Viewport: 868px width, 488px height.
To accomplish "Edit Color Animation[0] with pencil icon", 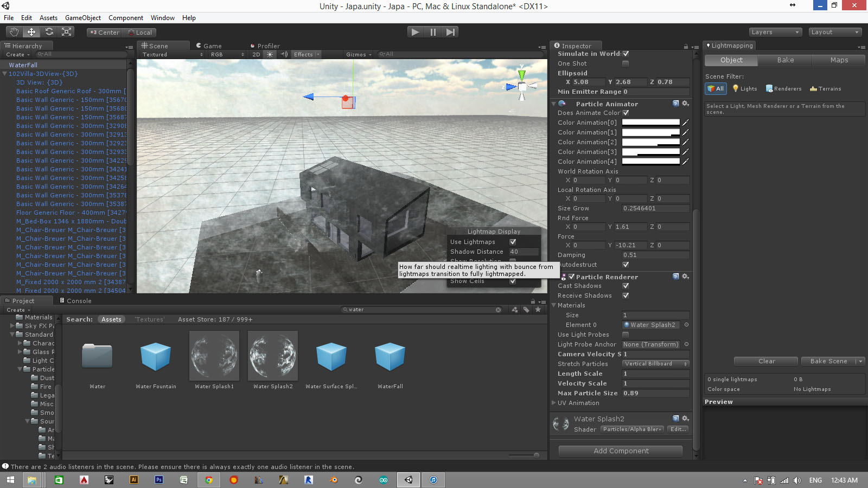I will pyautogui.click(x=685, y=123).
